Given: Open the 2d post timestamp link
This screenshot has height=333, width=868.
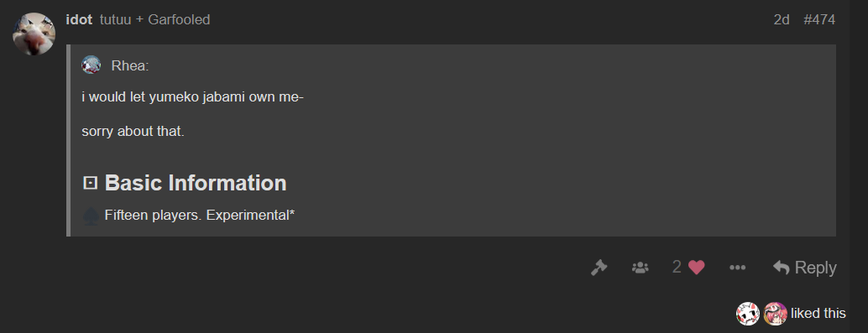Looking at the screenshot, I should click(x=781, y=20).
